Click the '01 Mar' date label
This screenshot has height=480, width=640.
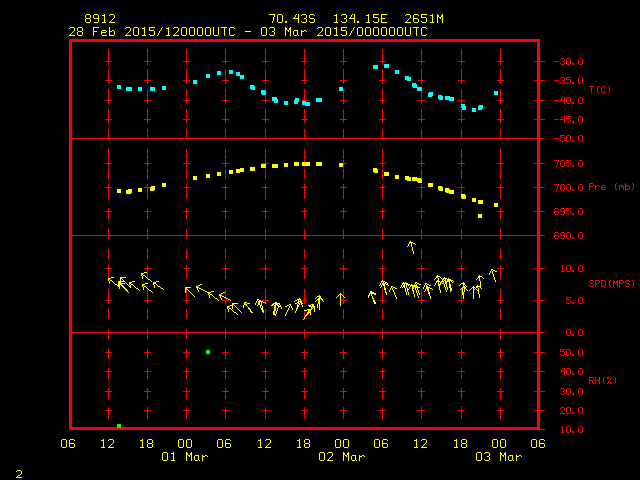click(x=185, y=457)
